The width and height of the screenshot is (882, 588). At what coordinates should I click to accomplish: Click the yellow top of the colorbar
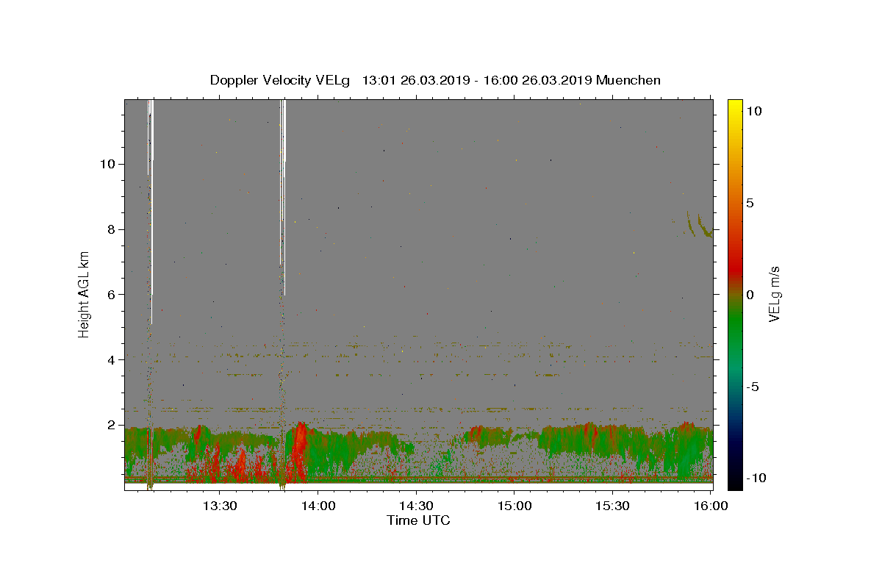[735, 104]
